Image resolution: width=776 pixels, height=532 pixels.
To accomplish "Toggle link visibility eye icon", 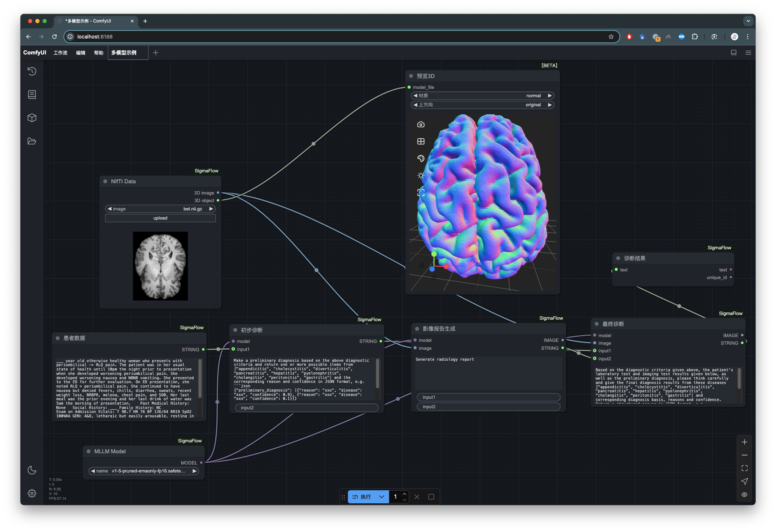I will pyautogui.click(x=744, y=495).
